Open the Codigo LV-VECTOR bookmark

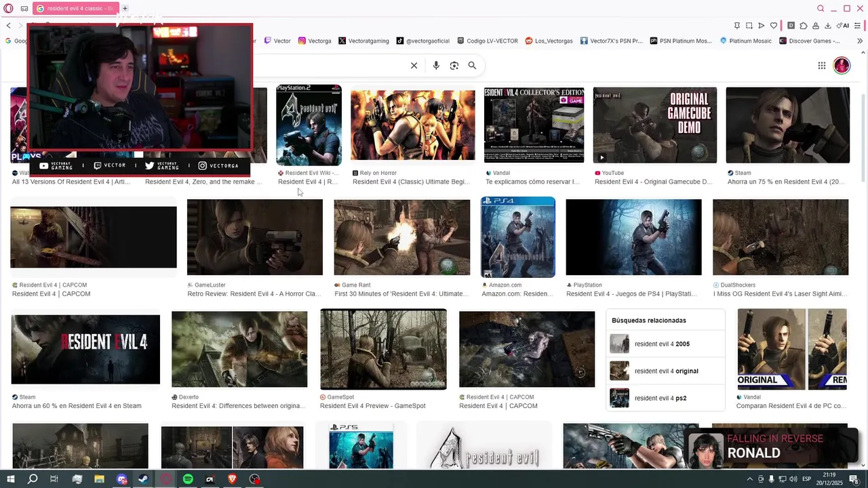[487, 41]
